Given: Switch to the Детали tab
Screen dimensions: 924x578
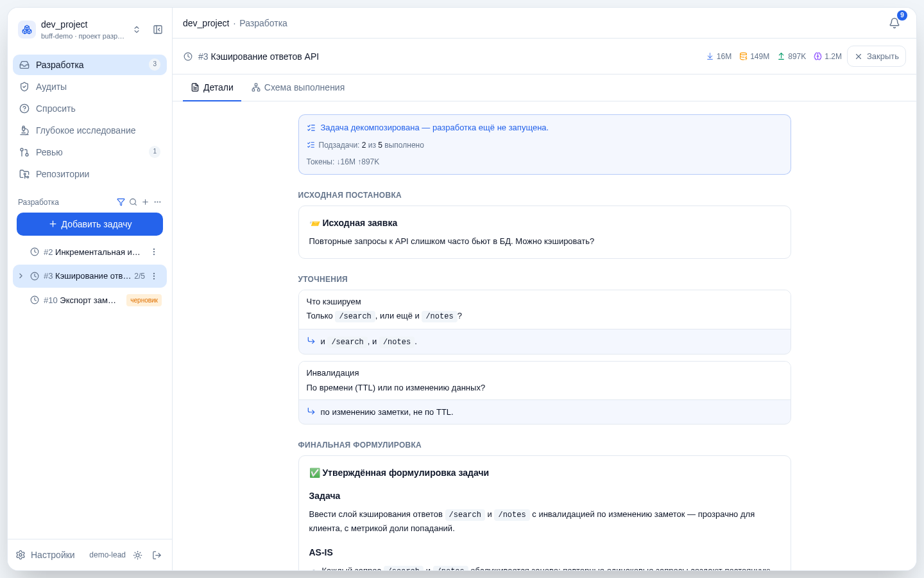Looking at the screenshot, I should (212, 87).
